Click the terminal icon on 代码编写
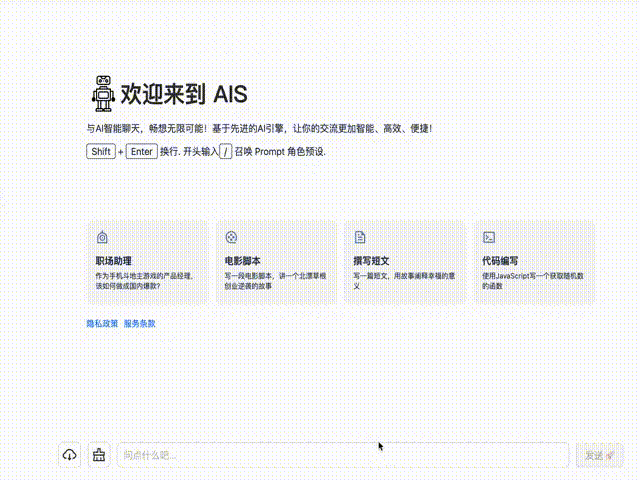 [489, 237]
